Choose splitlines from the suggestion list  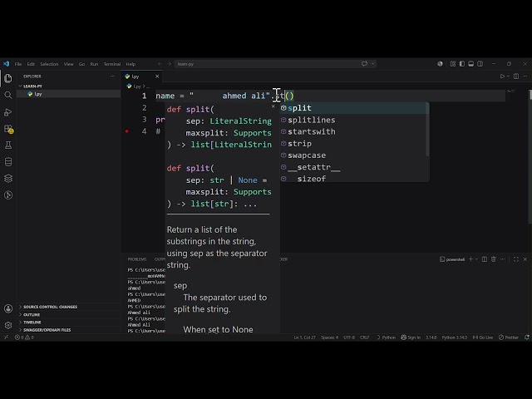coord(354,120)
